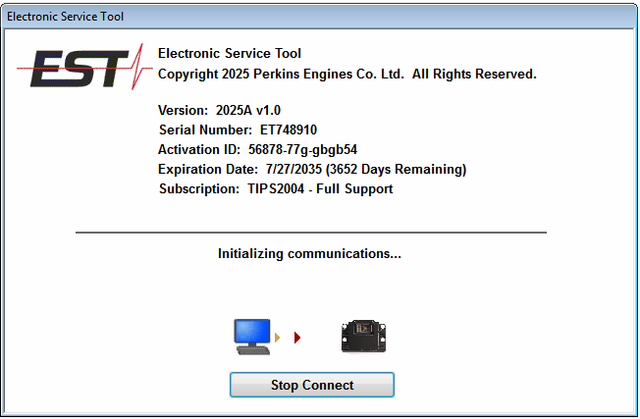
Task: Click the blue computer monitor icon
Action: 252,335
